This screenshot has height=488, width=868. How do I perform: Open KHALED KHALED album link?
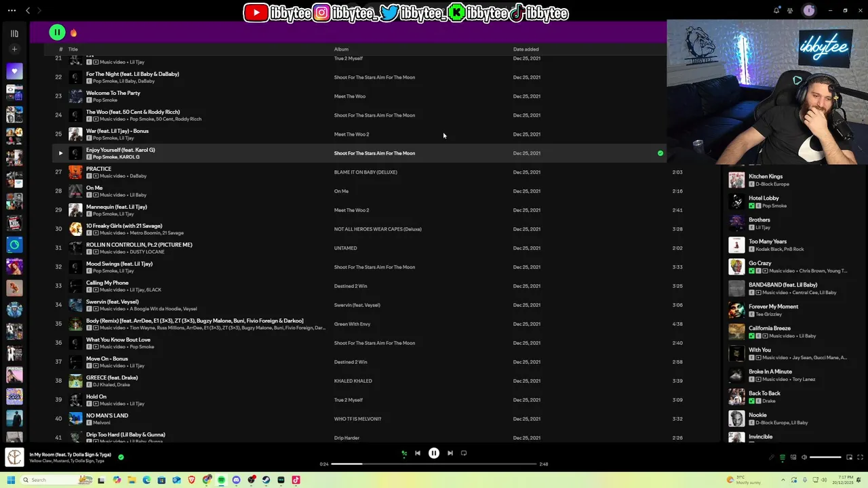(x=353, y=381)
